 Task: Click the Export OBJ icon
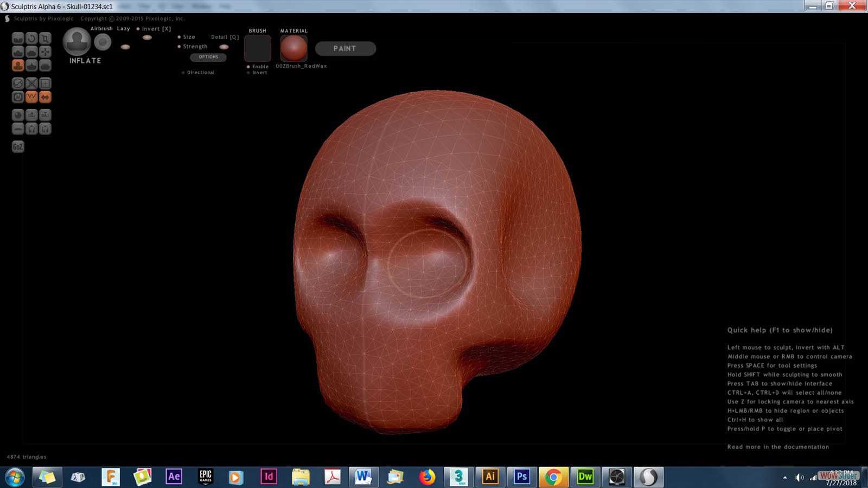coord(45,115)
